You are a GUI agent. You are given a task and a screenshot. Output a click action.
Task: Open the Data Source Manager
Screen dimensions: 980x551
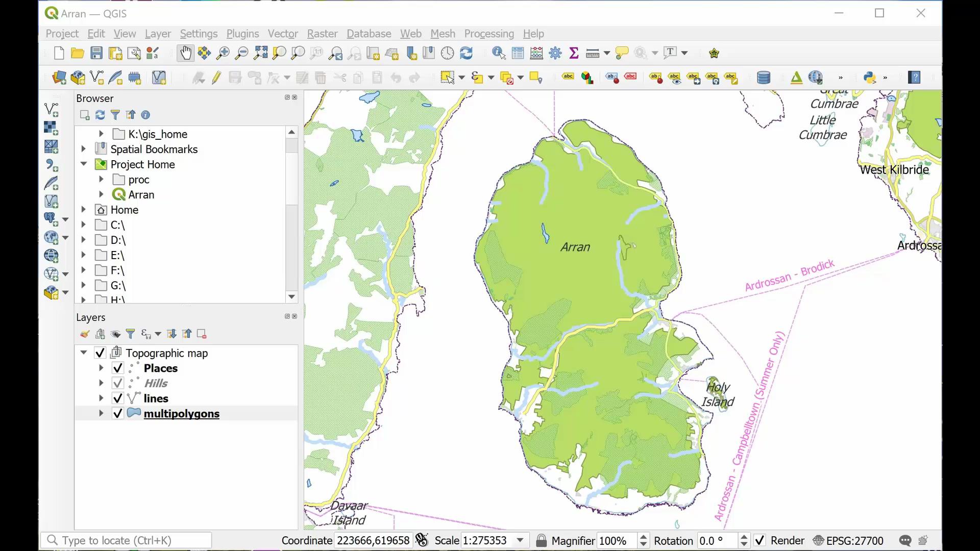click(x=59, y=78)
